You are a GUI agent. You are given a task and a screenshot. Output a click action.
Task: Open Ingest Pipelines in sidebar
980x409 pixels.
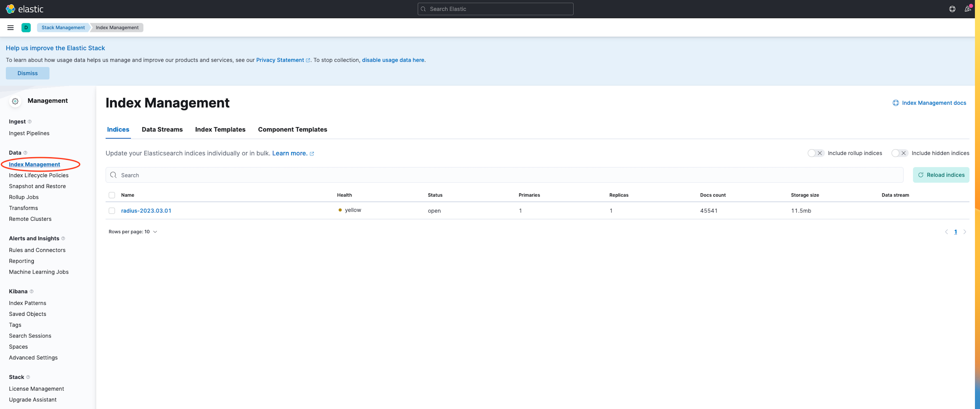(29, 134)
